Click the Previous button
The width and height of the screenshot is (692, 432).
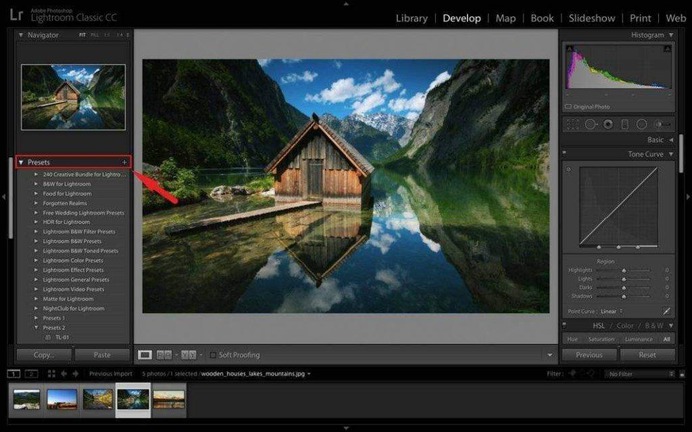[x=589, y=355]
